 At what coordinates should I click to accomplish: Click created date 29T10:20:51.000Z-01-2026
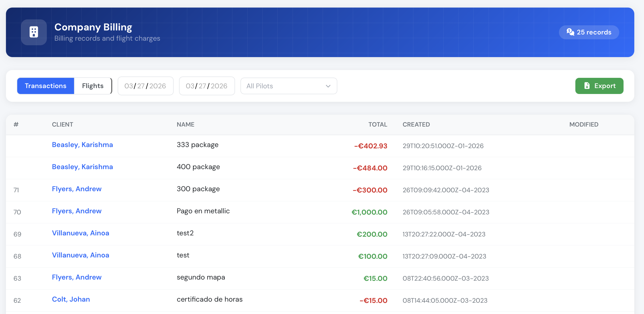click(x=443, y=146)
